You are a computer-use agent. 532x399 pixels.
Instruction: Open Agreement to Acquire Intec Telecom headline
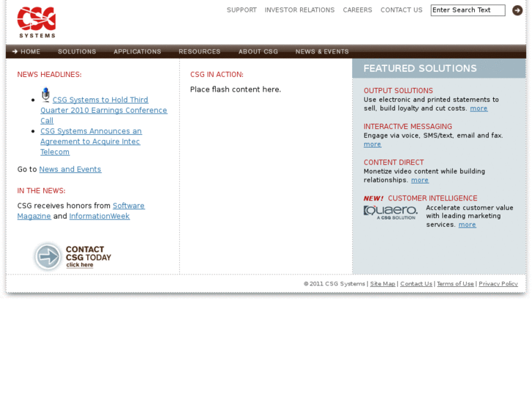tap(91, 141)
